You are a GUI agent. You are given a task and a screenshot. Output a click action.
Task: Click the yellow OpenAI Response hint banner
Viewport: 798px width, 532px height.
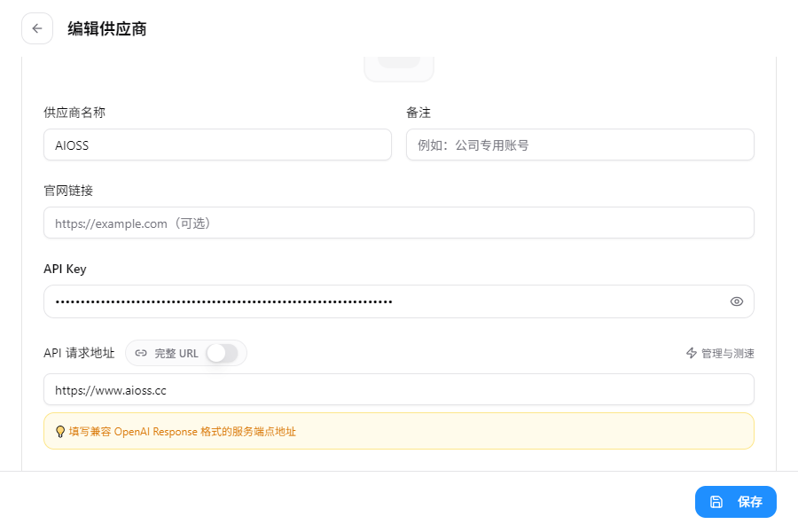pos(398,431)
